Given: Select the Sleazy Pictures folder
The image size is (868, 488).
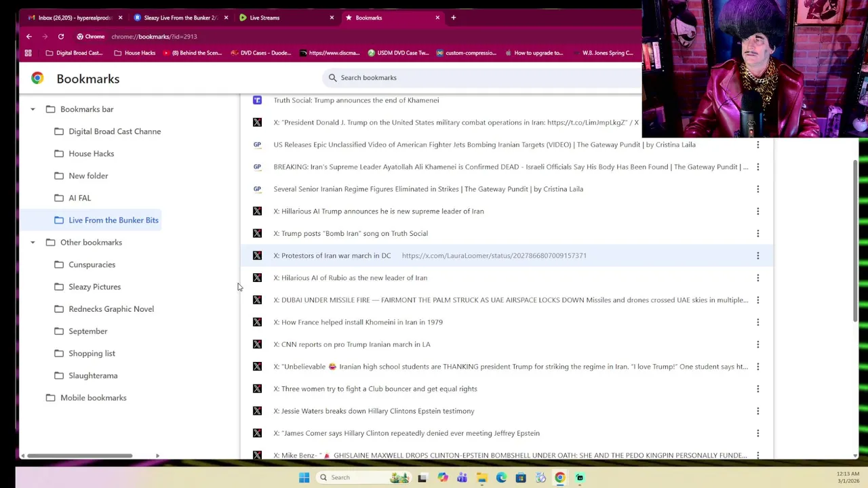Looking at the screenshot, I should pyautogui.click(x=87, y=287).
